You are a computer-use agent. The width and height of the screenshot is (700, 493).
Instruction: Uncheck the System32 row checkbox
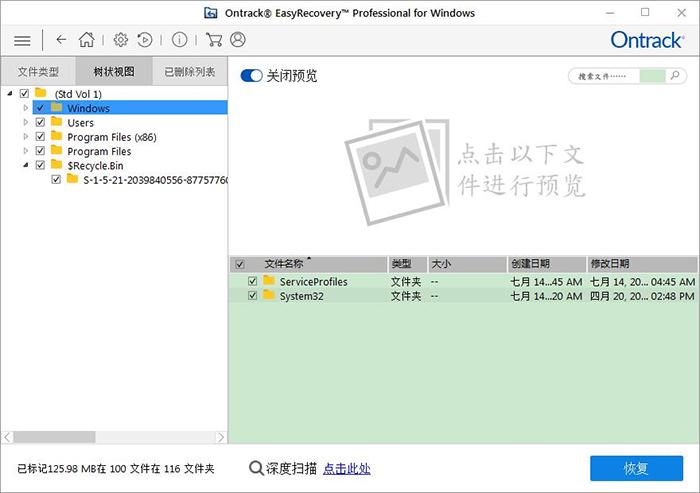[252, 295]
